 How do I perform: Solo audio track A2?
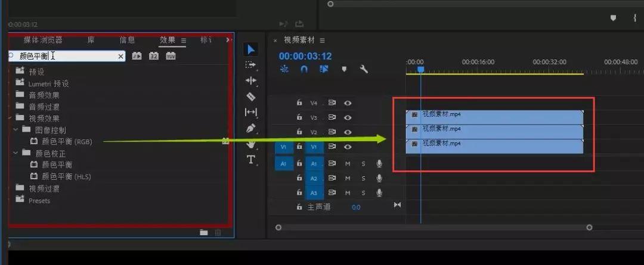(364, 179)
